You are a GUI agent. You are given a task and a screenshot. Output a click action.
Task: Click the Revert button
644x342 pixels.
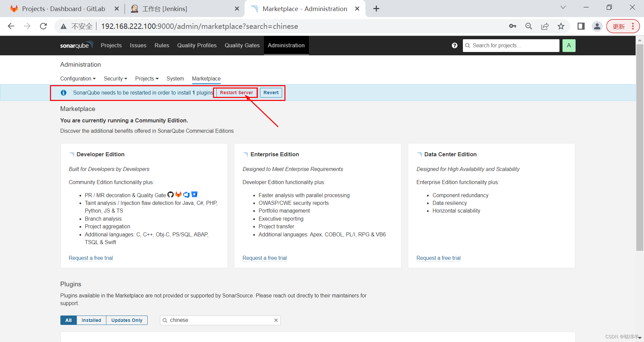[271, 93]
